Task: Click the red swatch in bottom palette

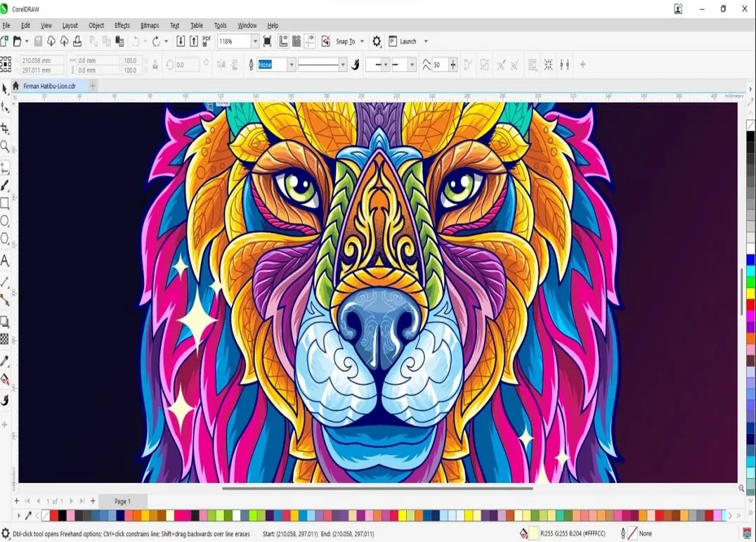Action: point(54,516)
